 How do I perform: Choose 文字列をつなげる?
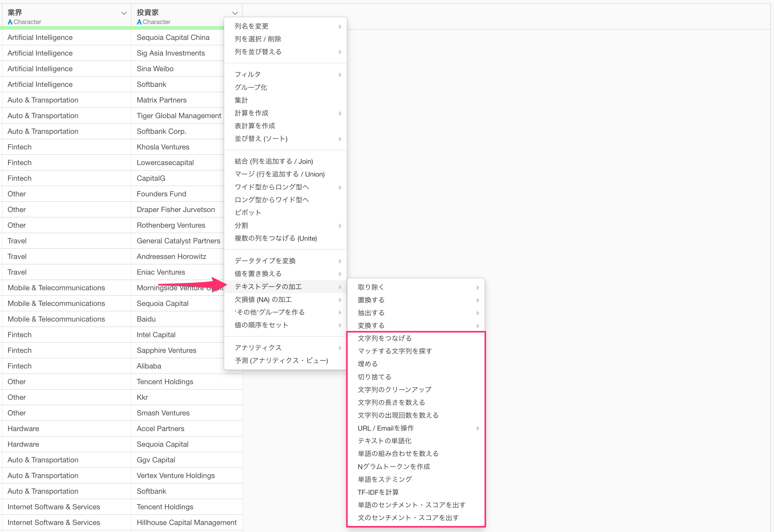pos(416,338)
